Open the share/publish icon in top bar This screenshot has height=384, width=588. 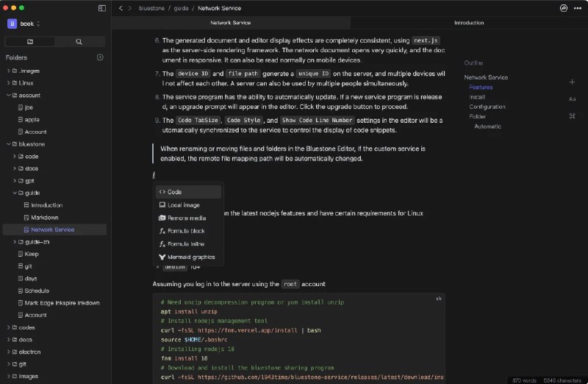(x=564, y=8)
